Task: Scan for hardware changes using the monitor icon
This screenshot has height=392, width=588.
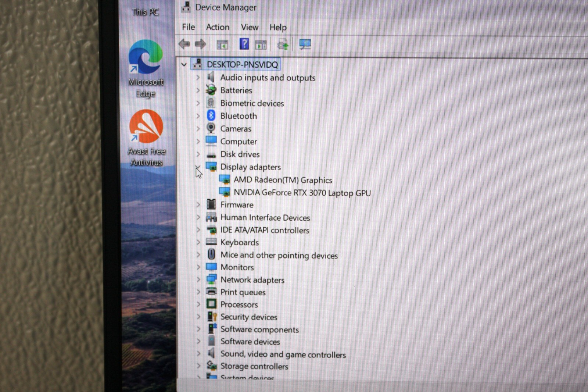Action: click(305, 44)
